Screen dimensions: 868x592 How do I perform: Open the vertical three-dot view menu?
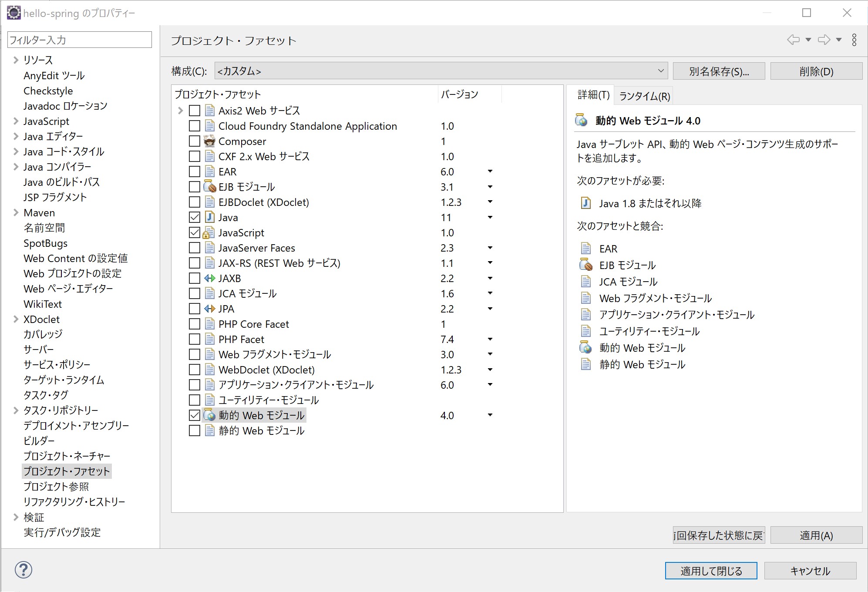click(854, 40)
